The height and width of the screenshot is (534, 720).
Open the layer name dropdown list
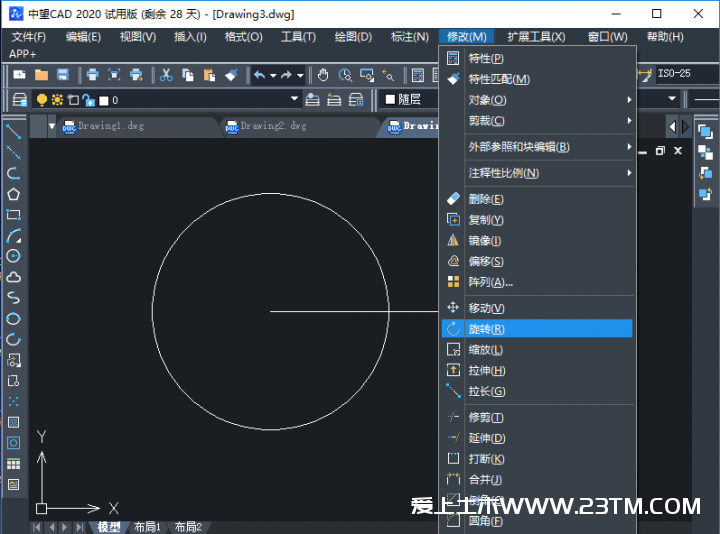[294, 100]
